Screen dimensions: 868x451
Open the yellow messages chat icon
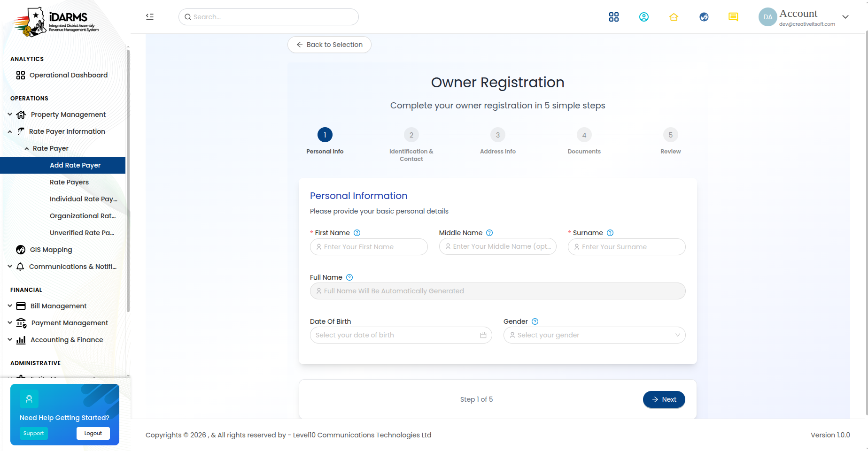click(x=733, y=17)
